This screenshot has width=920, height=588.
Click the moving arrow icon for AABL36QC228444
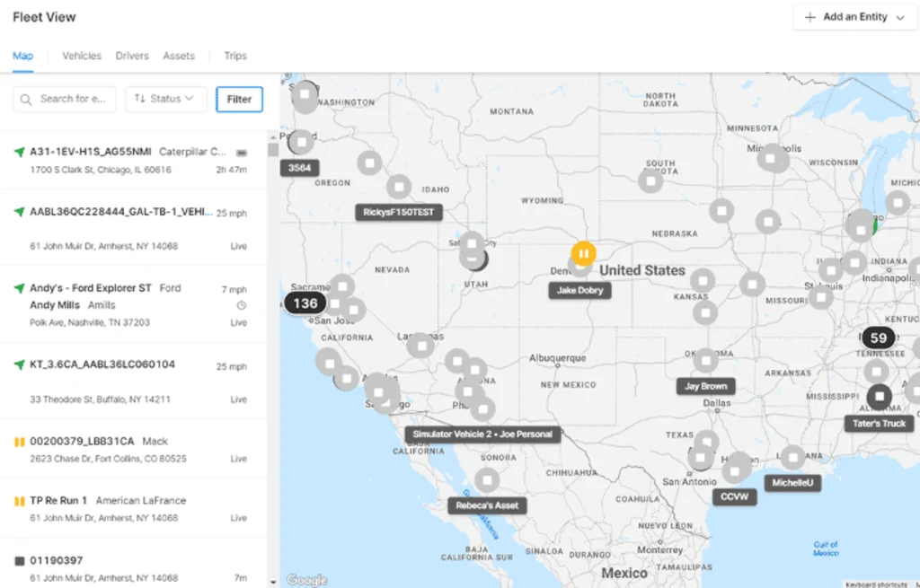tap(20, 212)
